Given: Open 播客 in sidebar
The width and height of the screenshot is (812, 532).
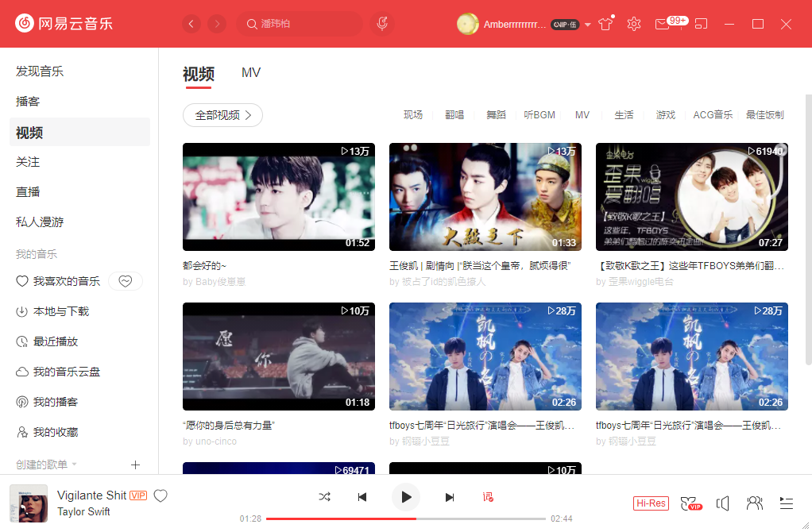Looking at the screenshot, I should 28,102.
